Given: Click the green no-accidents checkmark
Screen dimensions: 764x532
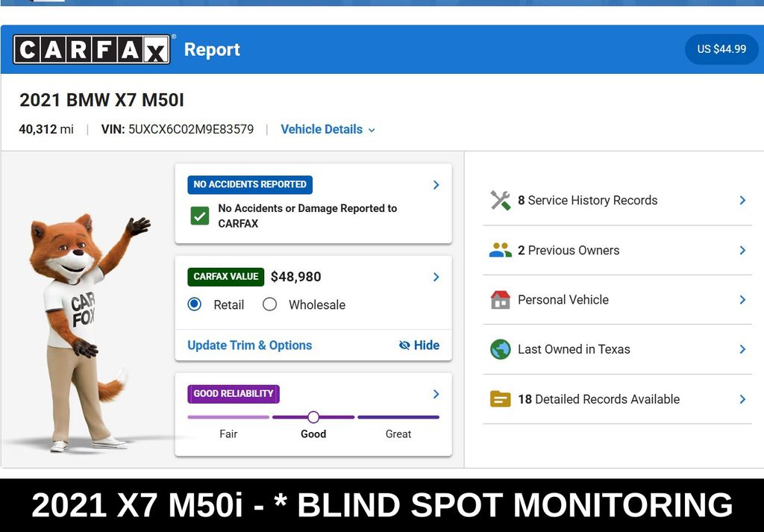Looking at the screenshot, I should pyautogui.click(x=200, y=216).
